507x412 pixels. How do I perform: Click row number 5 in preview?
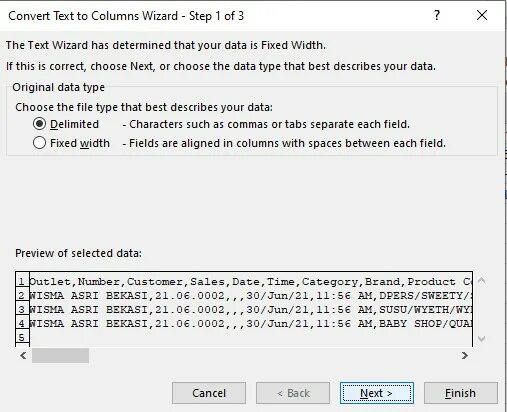pyautogui.click(x=22, y=338)
